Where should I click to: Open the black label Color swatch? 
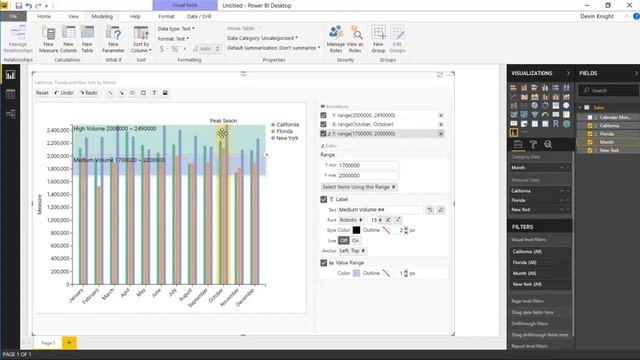tap(356, 231)
